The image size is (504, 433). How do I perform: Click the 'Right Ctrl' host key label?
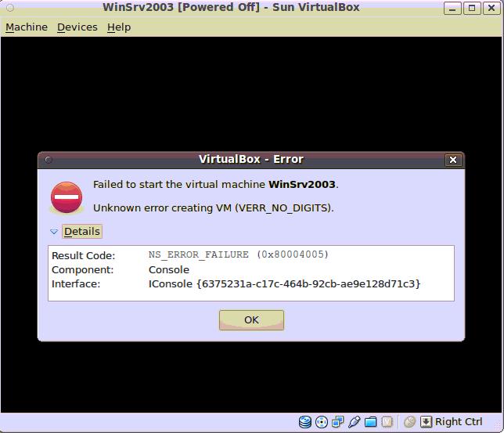(459, 422)
